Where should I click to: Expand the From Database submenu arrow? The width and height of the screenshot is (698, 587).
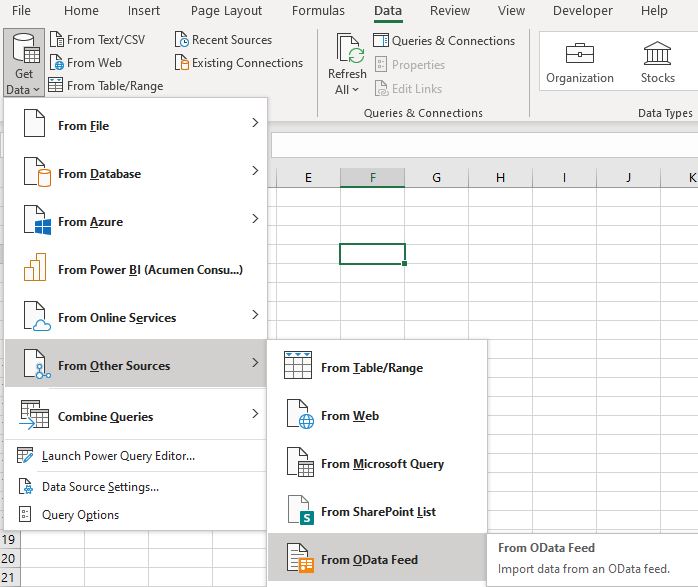coord(255,170)
